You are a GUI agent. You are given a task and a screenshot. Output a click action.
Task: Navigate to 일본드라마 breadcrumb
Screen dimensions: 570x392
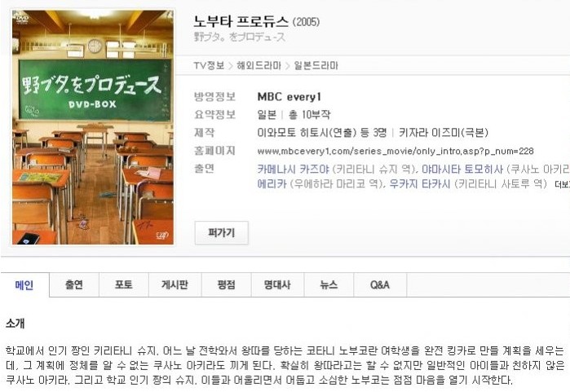(316, 66)
